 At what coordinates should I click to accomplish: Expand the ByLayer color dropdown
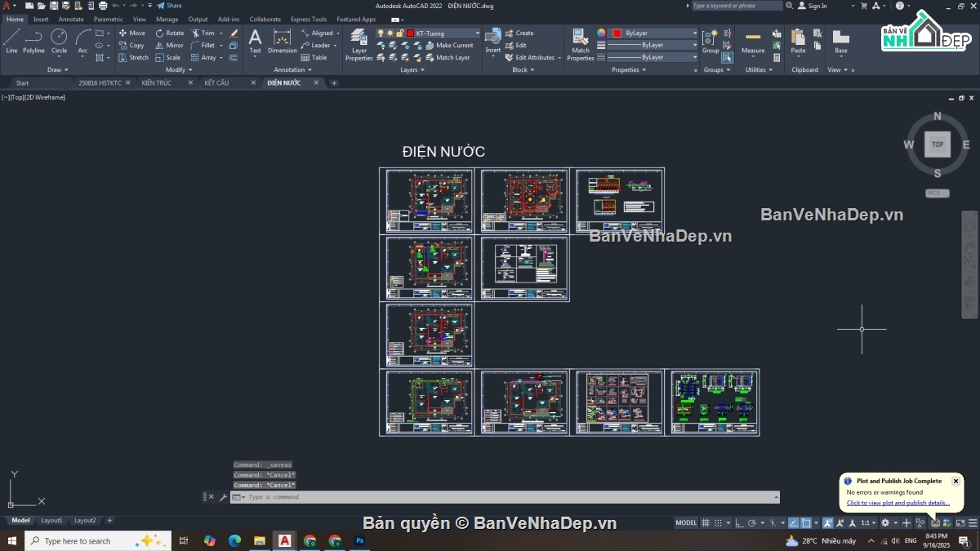click(x=695, y=33)
